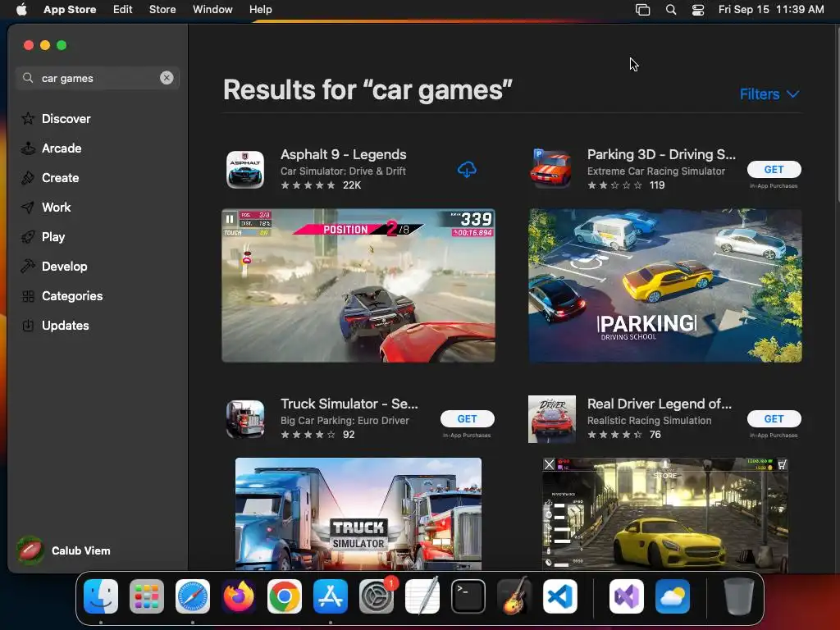Click 'Big Car Parking: Euro Driver' subtitle

click(x=345, y=421)
